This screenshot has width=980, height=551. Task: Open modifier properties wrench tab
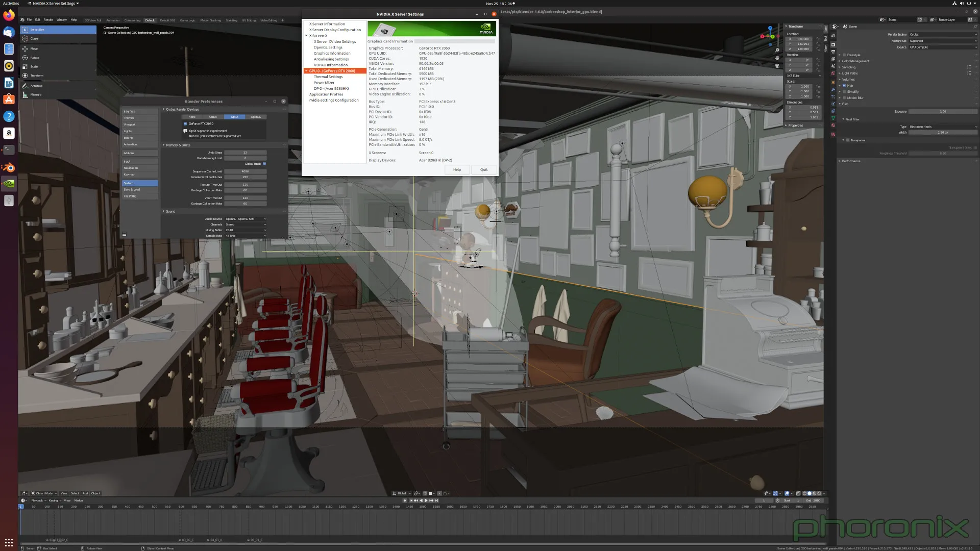(x=833, y=89)
